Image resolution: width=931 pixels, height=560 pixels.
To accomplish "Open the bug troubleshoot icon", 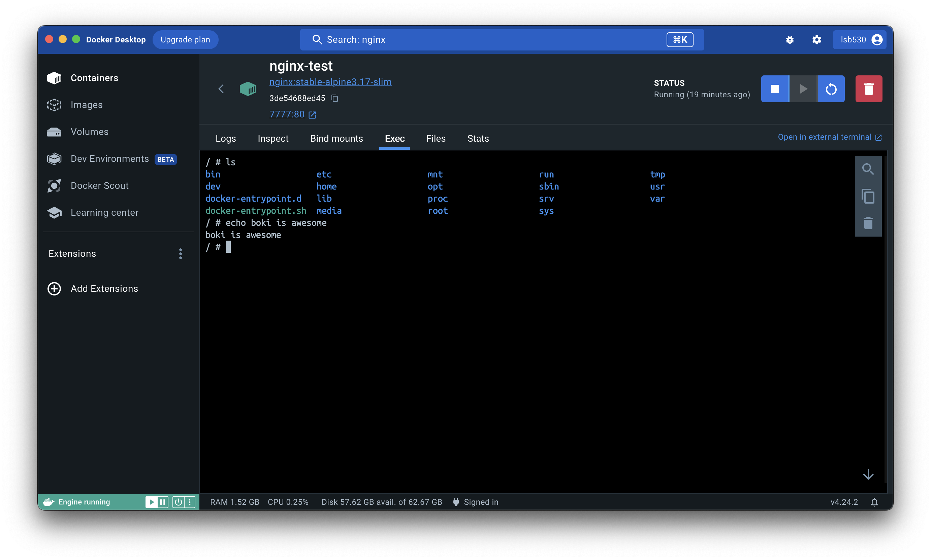I will (x=790, y=40).
